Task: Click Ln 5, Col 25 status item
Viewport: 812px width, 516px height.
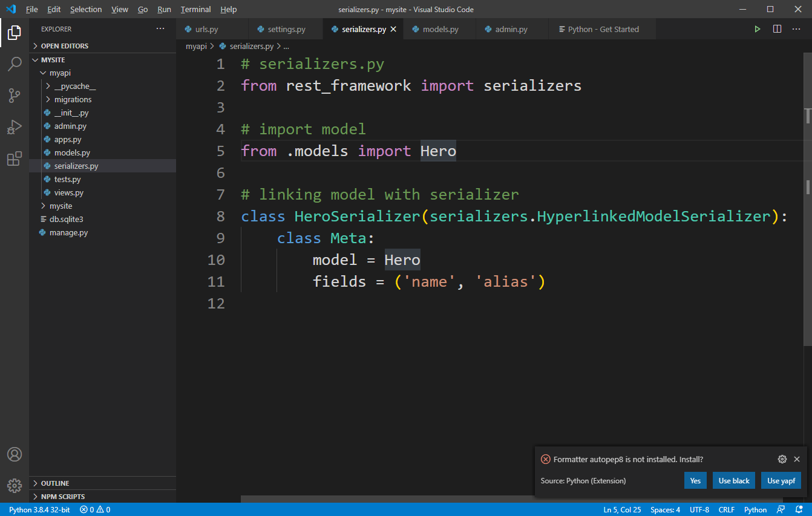Action: [x=622, y=510]
